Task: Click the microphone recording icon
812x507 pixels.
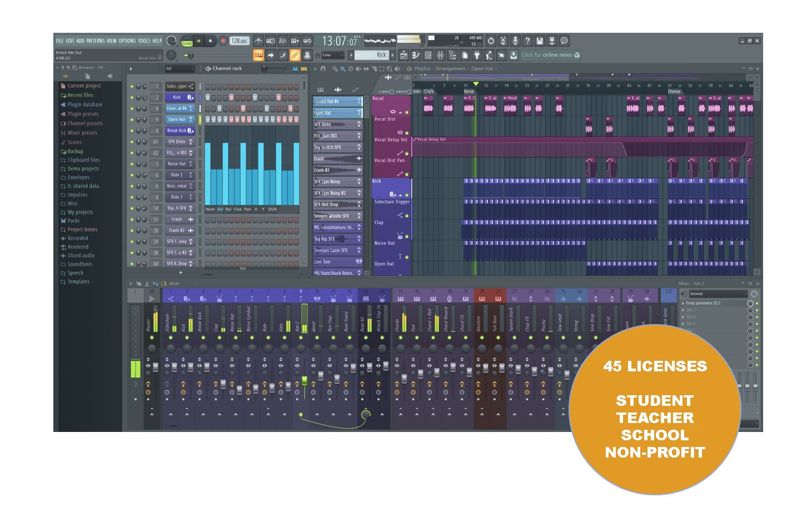Action: (x=515, y=41)
